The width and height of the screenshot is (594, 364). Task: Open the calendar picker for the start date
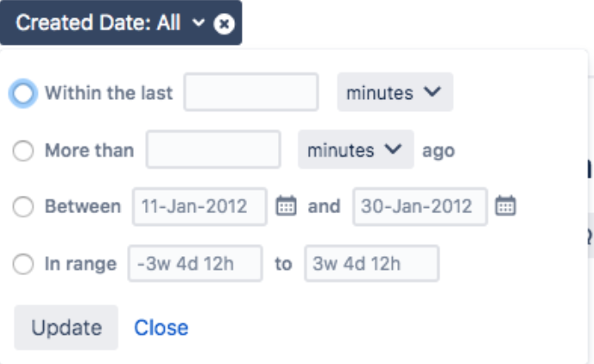tap(286, 206)
